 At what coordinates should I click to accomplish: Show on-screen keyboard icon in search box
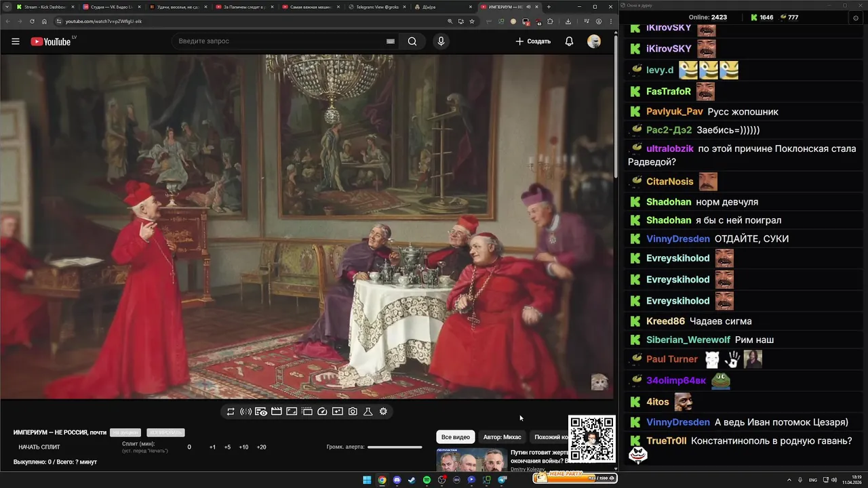point(391,41)
